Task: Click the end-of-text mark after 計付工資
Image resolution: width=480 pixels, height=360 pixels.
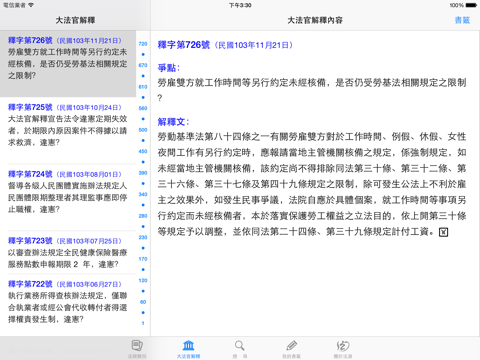Action: 443,232
